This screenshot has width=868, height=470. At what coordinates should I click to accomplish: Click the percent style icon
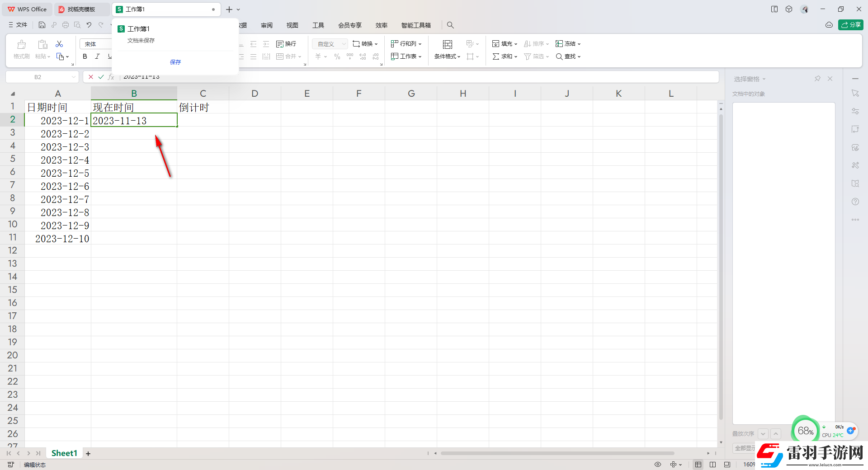[x=337, y=56]
